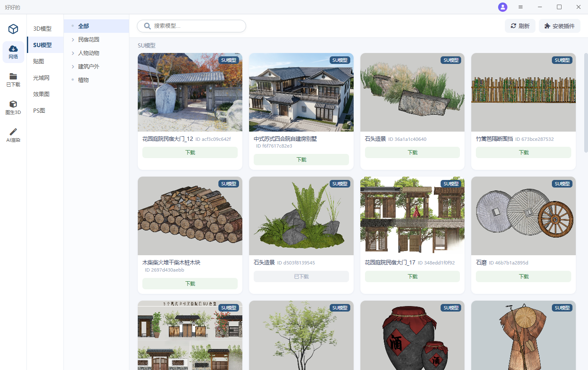Switch to the 效果图 tab
This screenshot has height=370, width=588.
(45, 94)
